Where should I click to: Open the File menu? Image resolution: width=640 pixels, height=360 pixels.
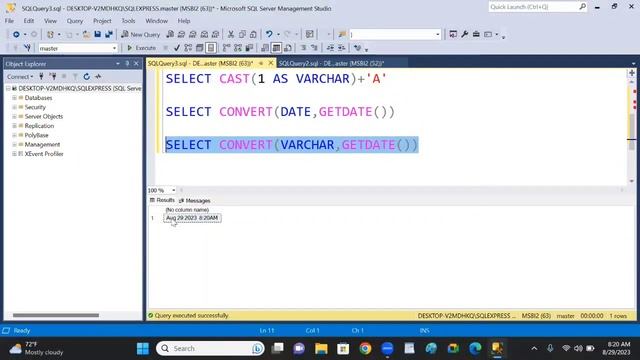click(x=9, y=21)
